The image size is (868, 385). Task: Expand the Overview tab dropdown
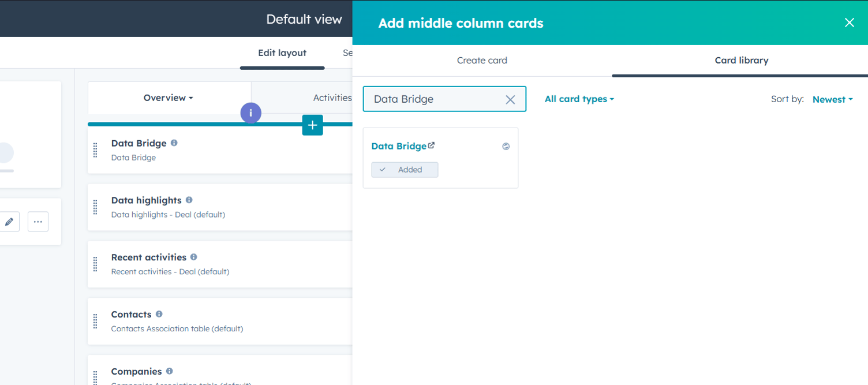(169, 98)
